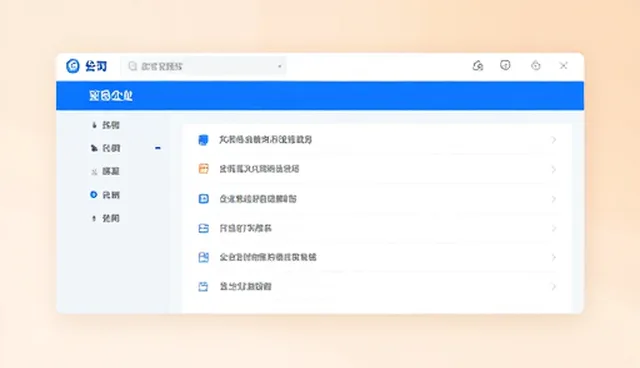
Task: Click the last list row text label
Action: (x=245, y=286)
